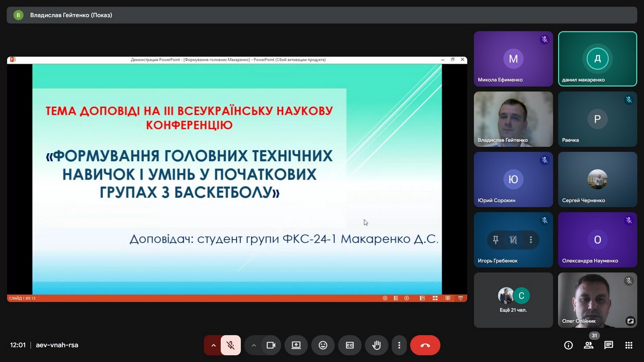
Task: Open the in-call chat panel
Action: pyautogui.click(x=609, y=345)
